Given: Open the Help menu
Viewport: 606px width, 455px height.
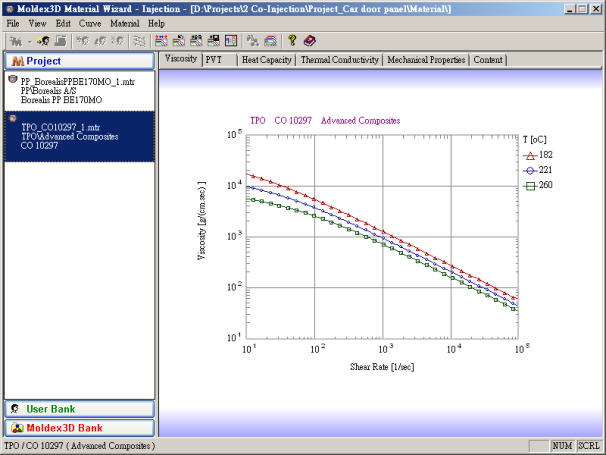Looking at the screenshot, I should pos(157,24).
